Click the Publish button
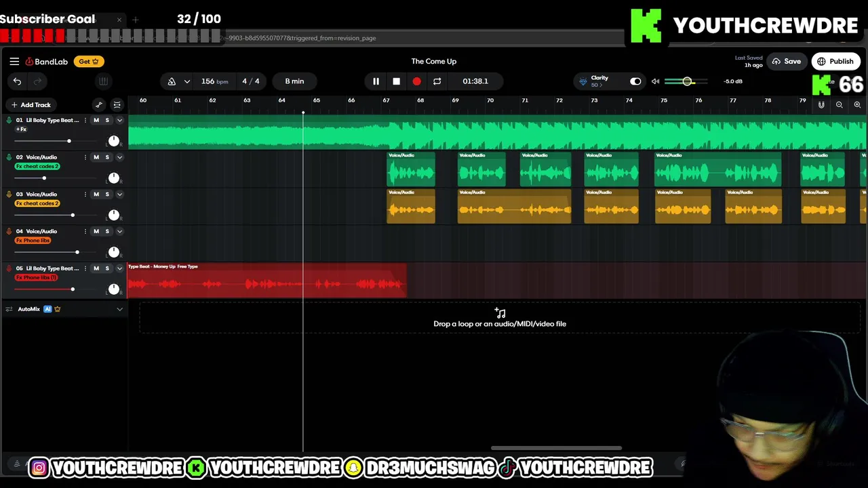The height and width of the screenshot is (488, 868). [x=835, y=62]
